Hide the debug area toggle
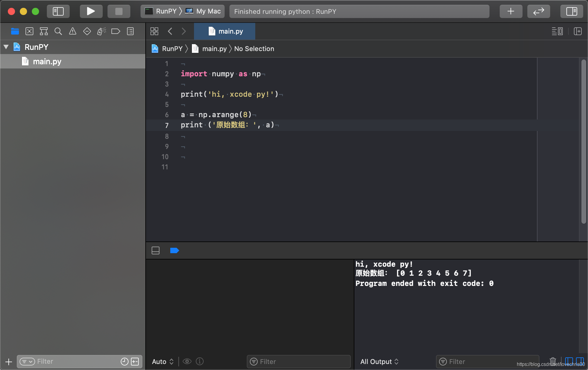This screenshot has height=370, width=588. click(x=156, y=250)
